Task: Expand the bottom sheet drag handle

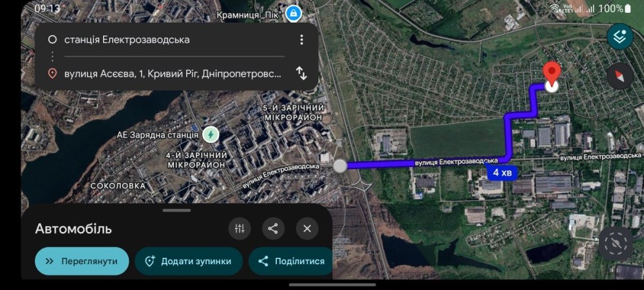Action: coord(176,210)
